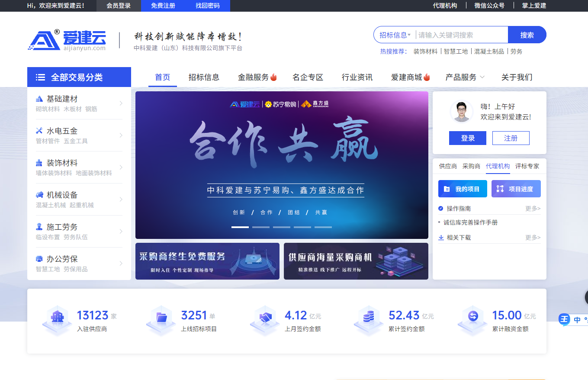Image resolution: width=588 pixels, height=380 pixels.
Task: Click the 登录 button in welcome card
Action: tap(468, 138)
